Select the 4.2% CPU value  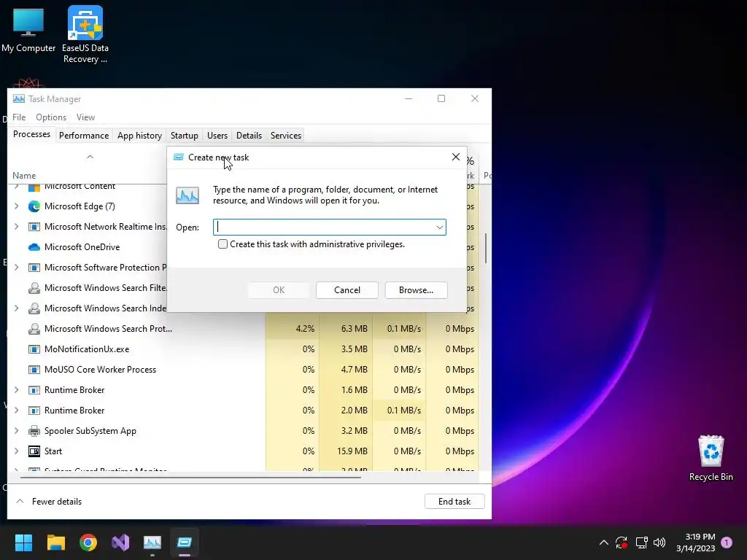305,329
